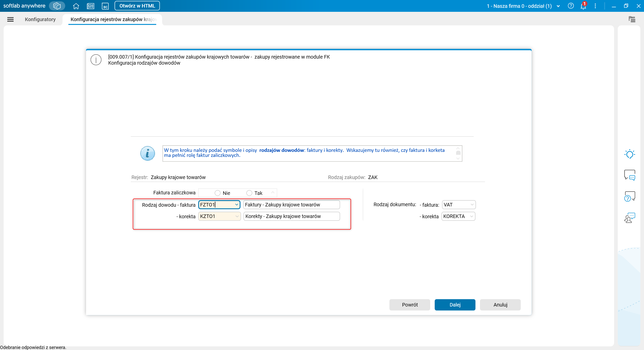
Task: Click the windows stack icon beside softlab anywhere
Action: point(57,6)
